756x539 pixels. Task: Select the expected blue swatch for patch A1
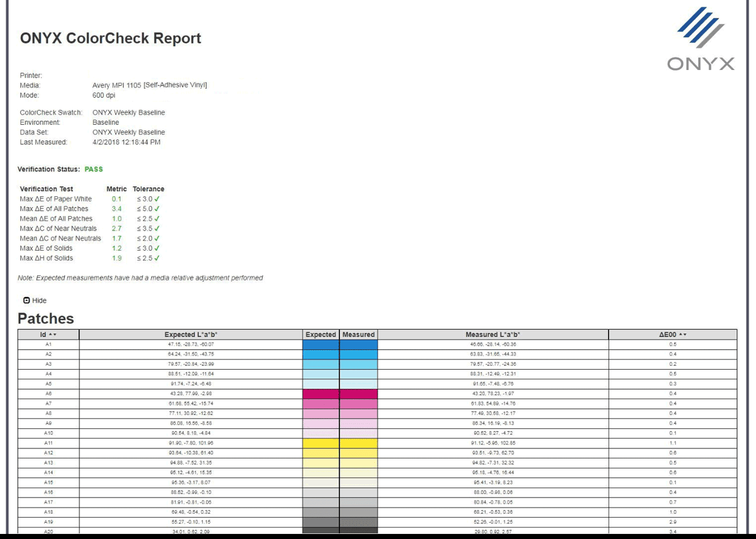(x=321, y=344)
